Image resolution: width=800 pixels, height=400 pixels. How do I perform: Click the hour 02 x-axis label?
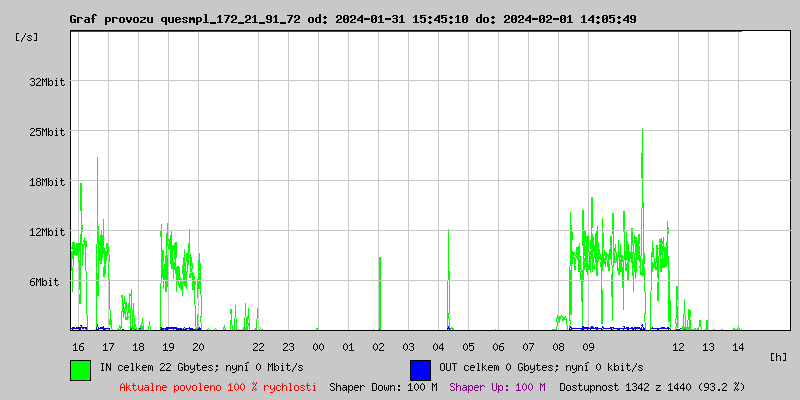coord(378,347)
